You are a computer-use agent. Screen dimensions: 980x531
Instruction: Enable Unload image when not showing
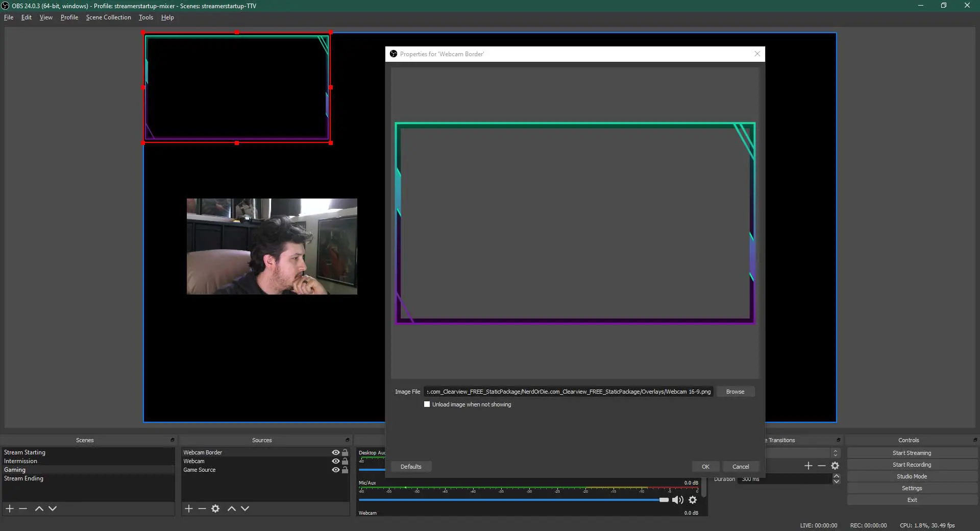(427, 404)
